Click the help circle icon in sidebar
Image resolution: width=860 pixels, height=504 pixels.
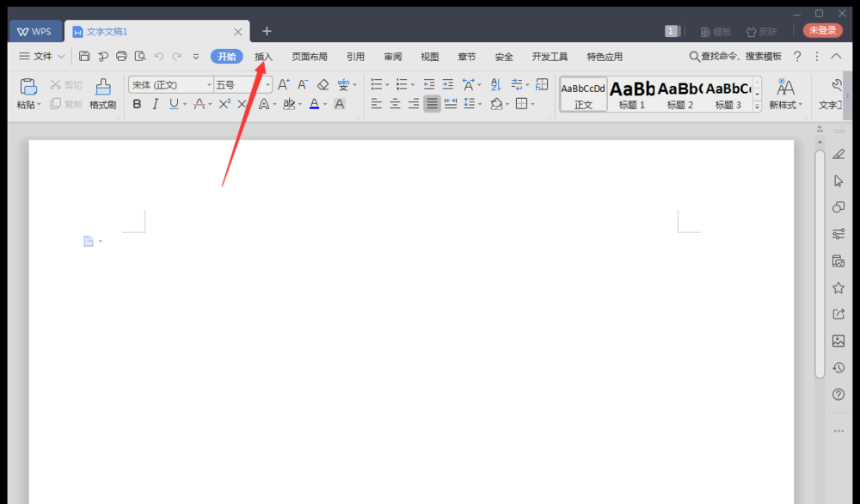pos(838,394)
